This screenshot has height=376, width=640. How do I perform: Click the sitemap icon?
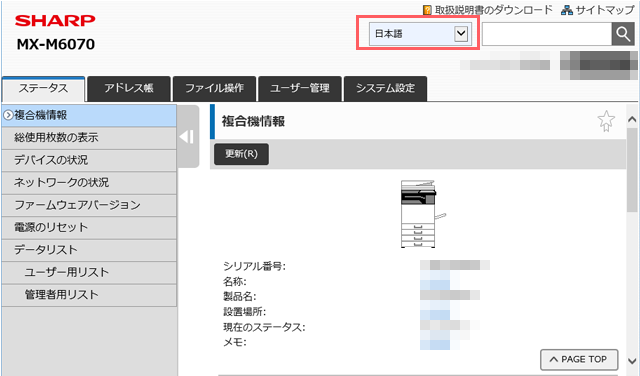click(567, 10)
